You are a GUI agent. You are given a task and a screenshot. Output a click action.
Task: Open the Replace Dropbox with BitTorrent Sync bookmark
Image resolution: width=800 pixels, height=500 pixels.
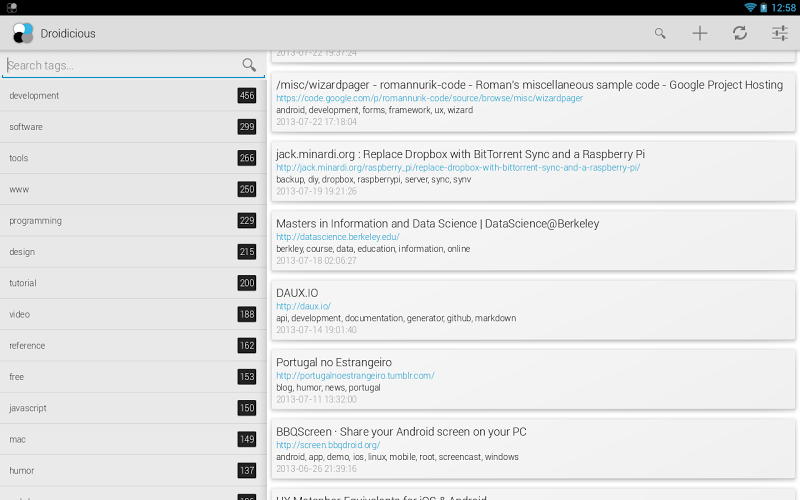tap(460, 154)
